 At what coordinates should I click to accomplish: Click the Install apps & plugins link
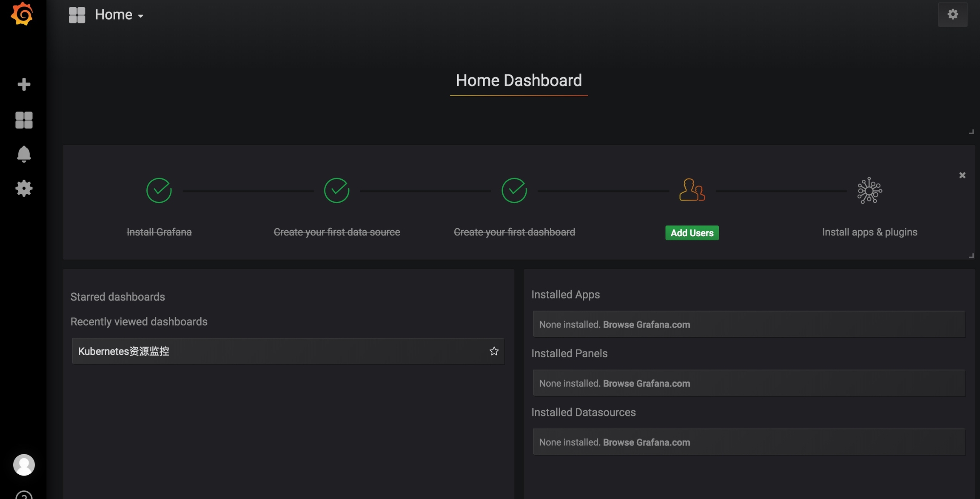click(x=869, y=232)
